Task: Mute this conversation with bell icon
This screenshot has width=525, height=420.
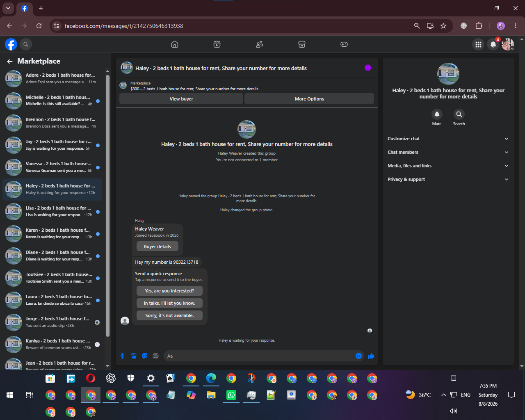Action: 437,114
